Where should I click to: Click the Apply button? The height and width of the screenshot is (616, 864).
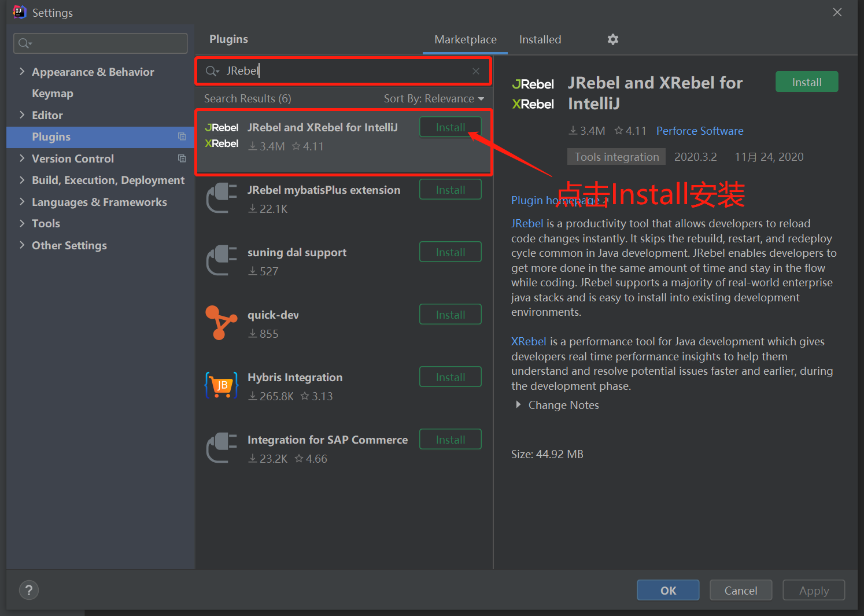pyautogui.click(x=814, y=591)
